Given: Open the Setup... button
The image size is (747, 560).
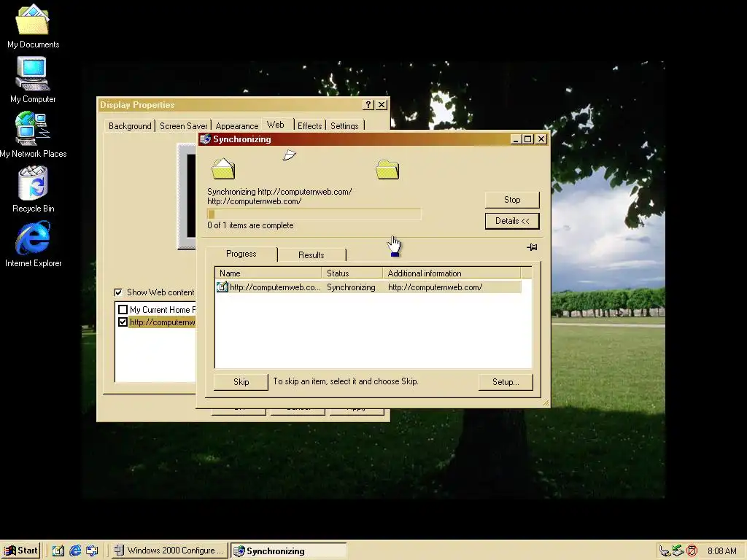Looking at the screenshot, I should pos(506,382).
